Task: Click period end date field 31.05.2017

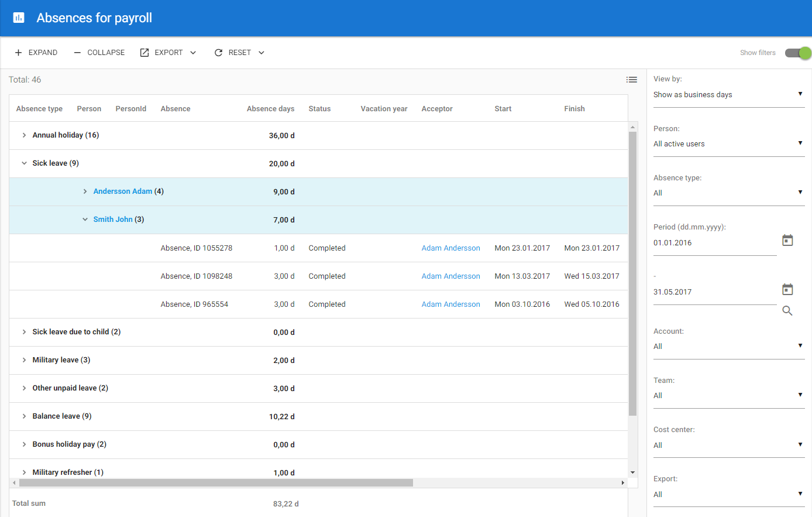Action: pyautogui.click(x=715, y=292)
